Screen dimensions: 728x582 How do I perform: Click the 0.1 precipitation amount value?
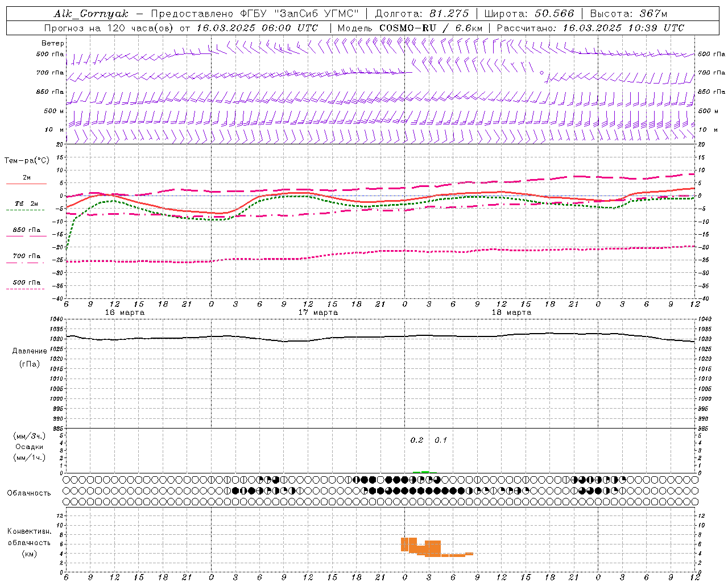[441, 440]
